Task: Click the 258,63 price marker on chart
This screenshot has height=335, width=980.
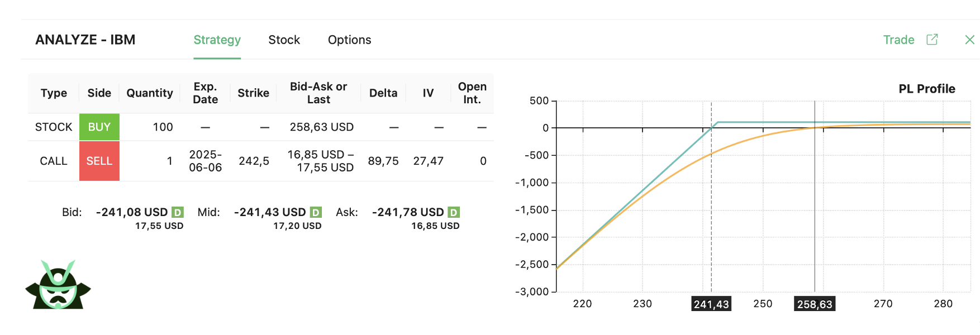Action: [815, 304]
